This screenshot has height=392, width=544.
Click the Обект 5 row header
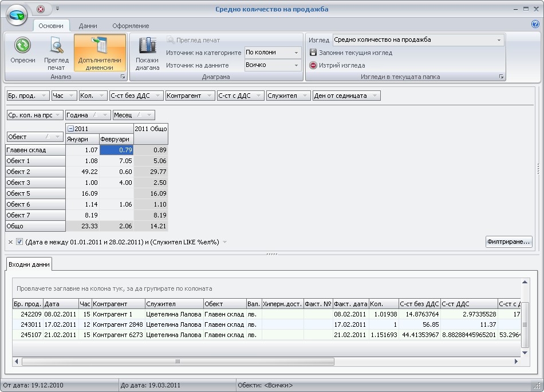36,193
